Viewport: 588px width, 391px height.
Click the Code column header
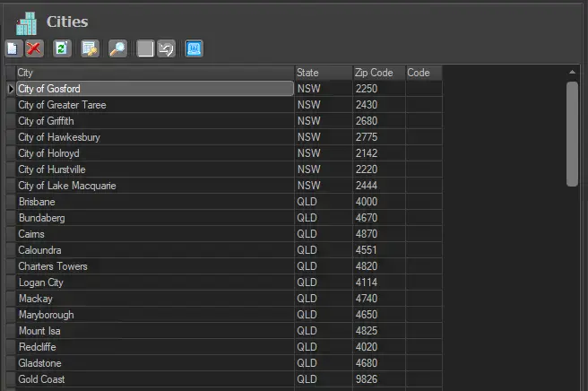click(423, 73)
